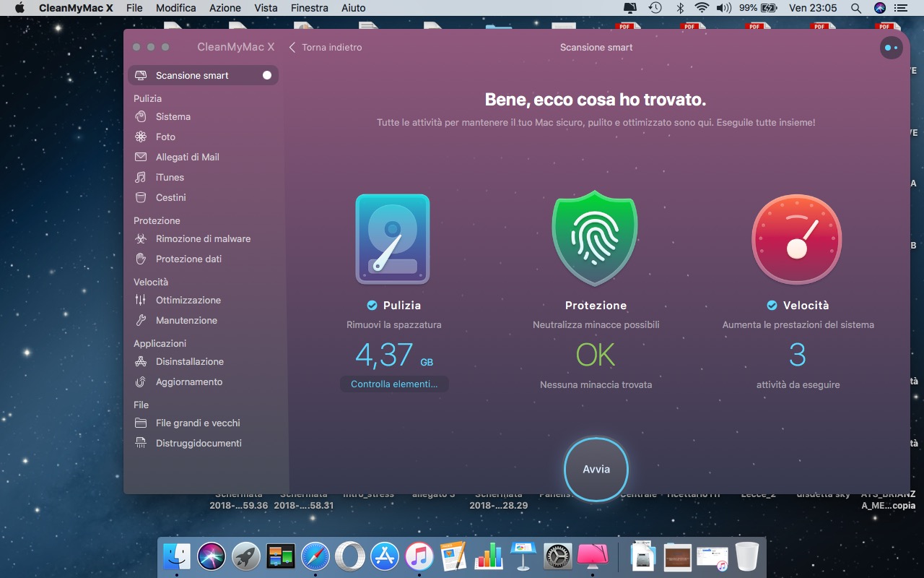Select the Foto module icon in sidebar
Screen dimensions: 924x578
141,137
